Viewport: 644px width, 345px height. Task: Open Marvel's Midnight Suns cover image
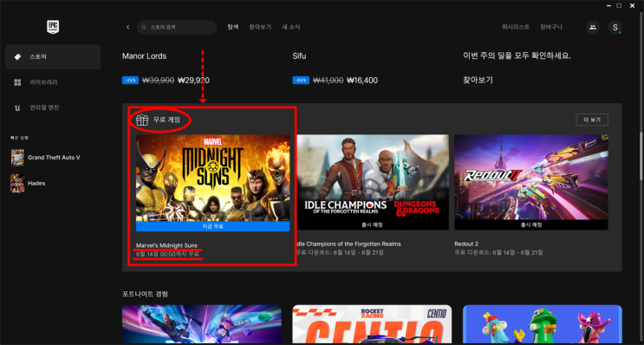(212, 178)
